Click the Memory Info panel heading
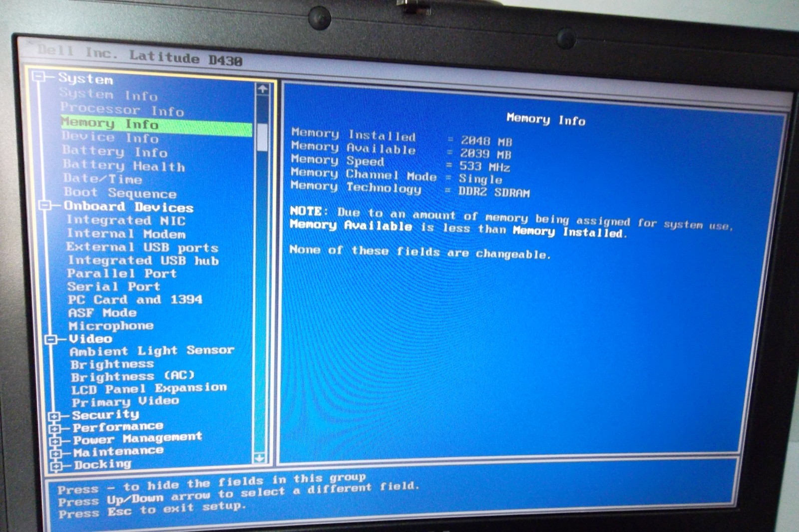799x532 pixels. pos(546,119)
